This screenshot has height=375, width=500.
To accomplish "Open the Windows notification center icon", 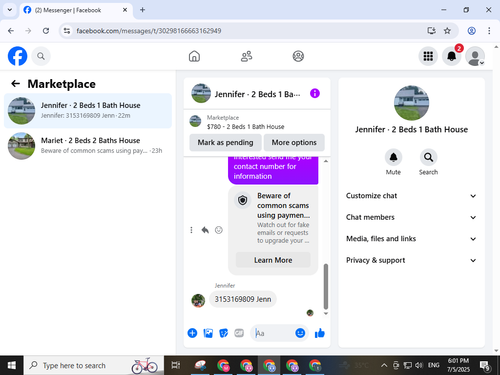I will coord(484,366).
